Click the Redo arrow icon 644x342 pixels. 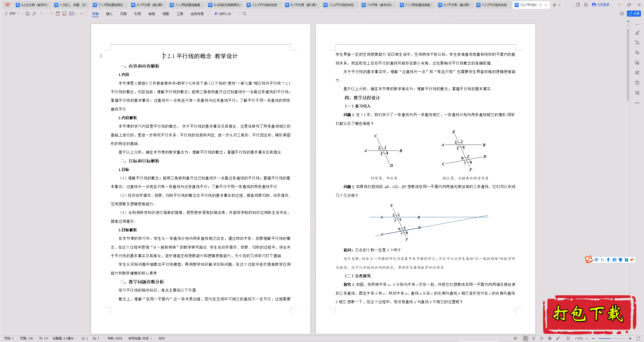click(51, 14)
